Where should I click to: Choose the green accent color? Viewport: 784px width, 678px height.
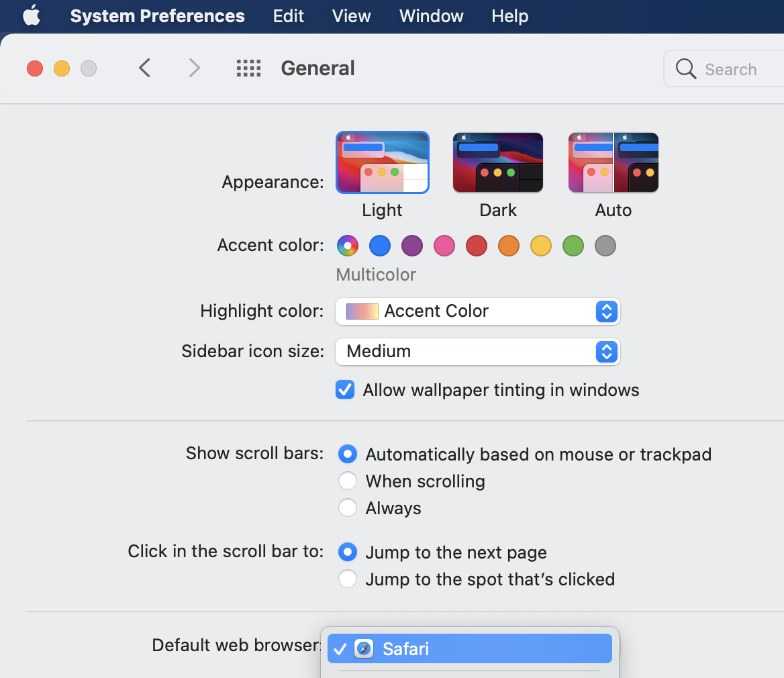click(573, 246)
